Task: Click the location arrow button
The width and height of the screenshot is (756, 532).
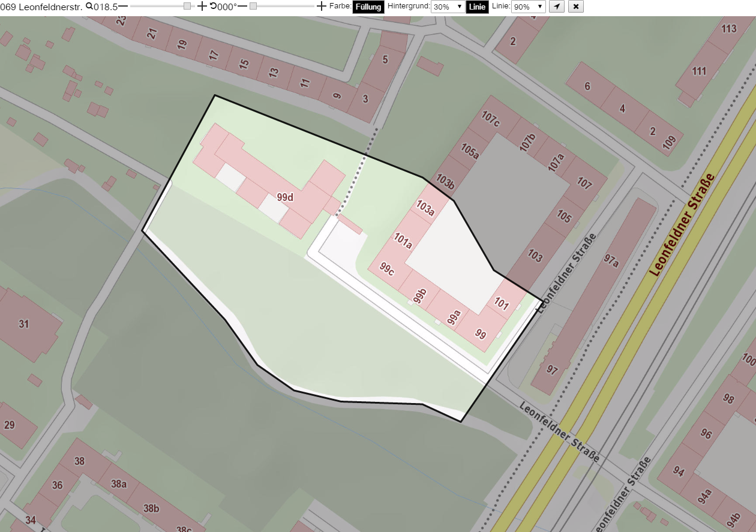Action: pos(557,7)
